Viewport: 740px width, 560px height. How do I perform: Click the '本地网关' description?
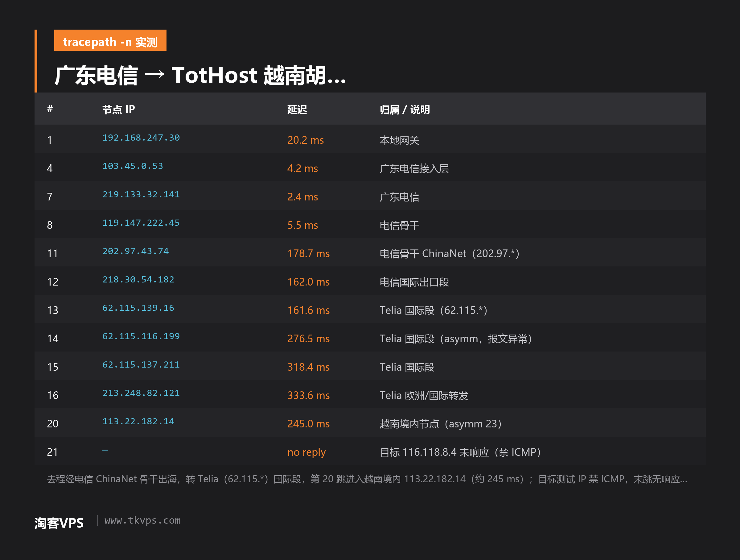coord(399,140)
